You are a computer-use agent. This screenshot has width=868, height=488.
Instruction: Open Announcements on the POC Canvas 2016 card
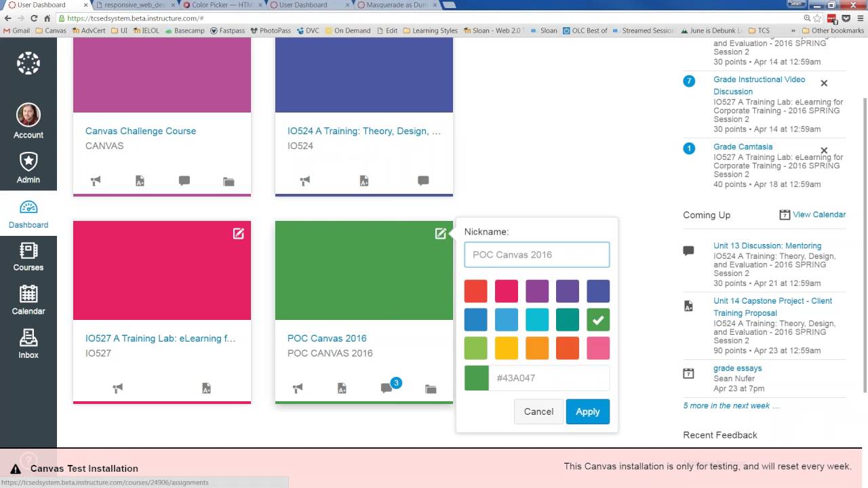tap(298, 388)
